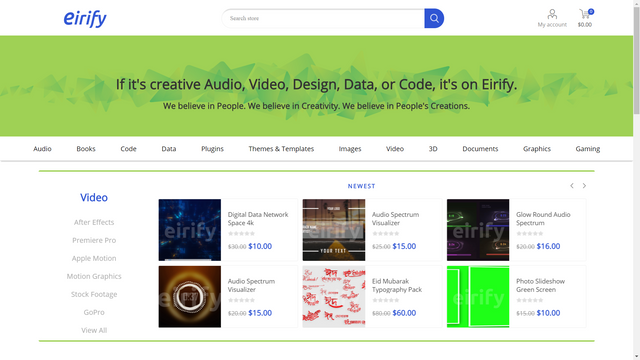Click the NEWEST section label

point(362,186)
